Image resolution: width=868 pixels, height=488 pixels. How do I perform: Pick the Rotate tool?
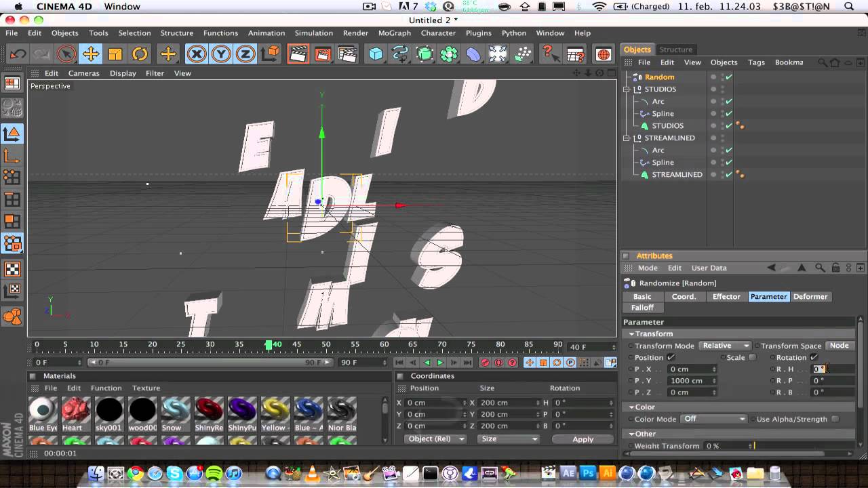point(140,54)
